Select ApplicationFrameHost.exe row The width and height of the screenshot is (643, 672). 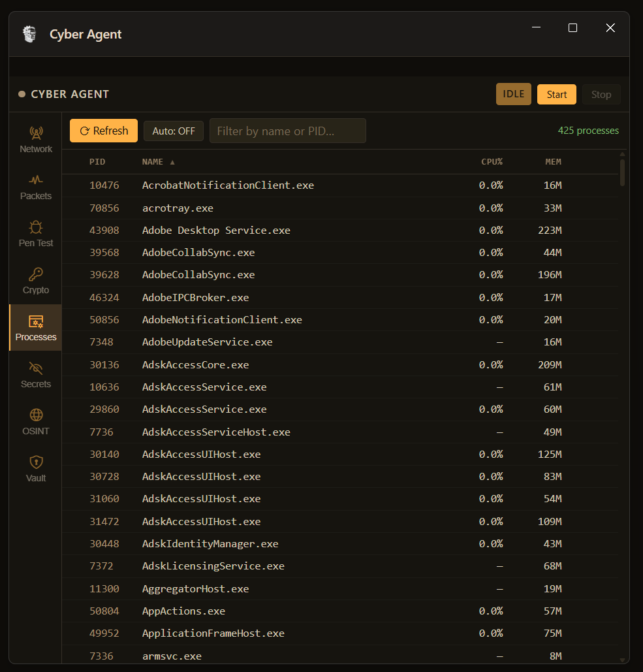tap(340, 634)
